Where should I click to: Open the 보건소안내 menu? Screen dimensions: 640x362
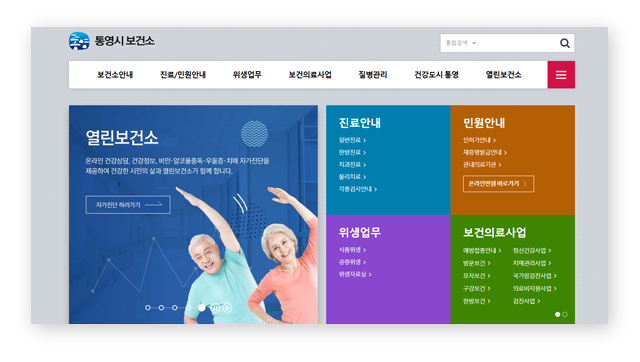115,75
